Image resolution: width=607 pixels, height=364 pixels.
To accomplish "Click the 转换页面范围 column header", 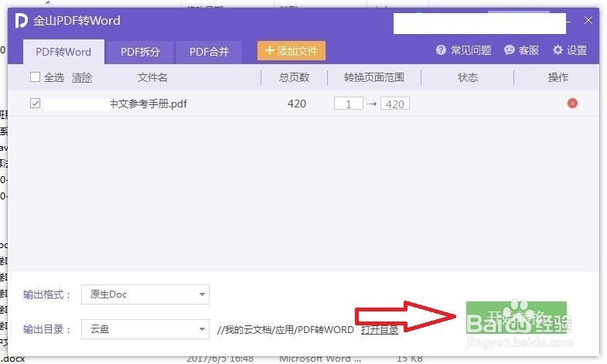I will (x=374, y=77).
